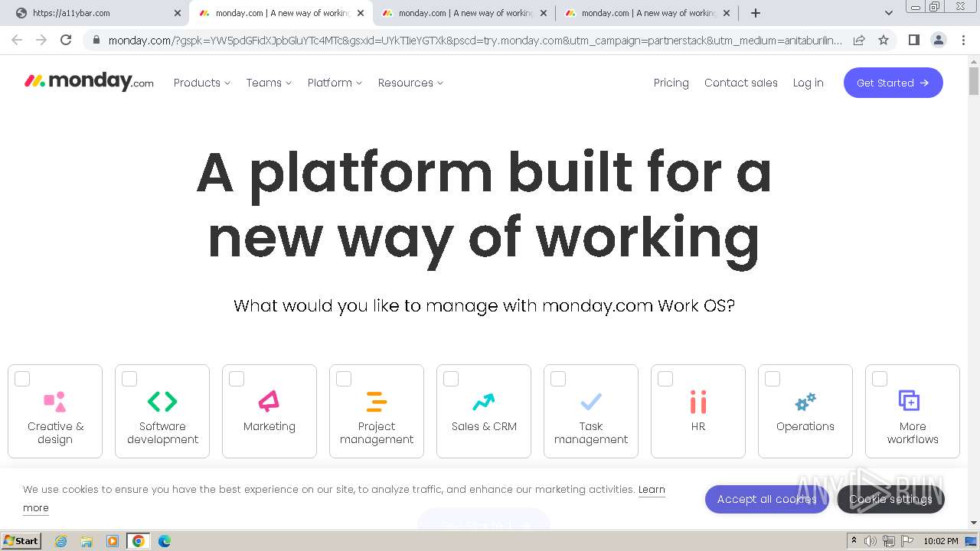Click the Sales & CRM trend arrow icon
Image resolution: width=980 pixels, height=551 pixels.
point(484,401)
